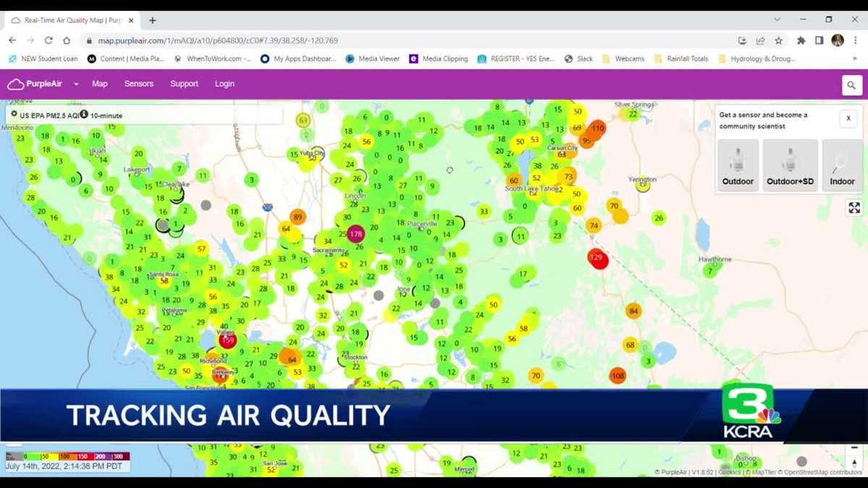Select the Indoor sensor icon
Image resolution: width=868 pixels, height=488 pixels.
point(841,164)
